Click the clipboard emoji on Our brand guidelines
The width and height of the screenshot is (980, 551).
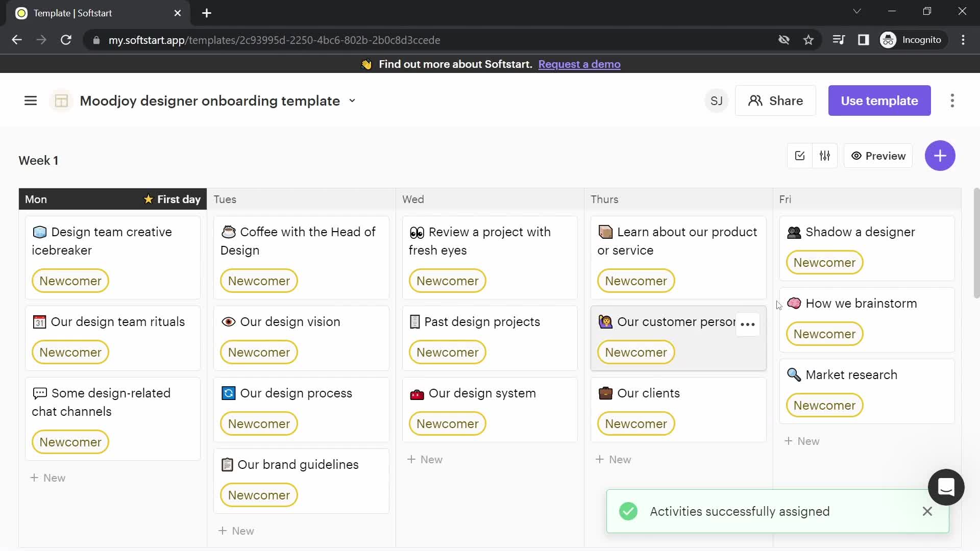click(x=227, y=465)
